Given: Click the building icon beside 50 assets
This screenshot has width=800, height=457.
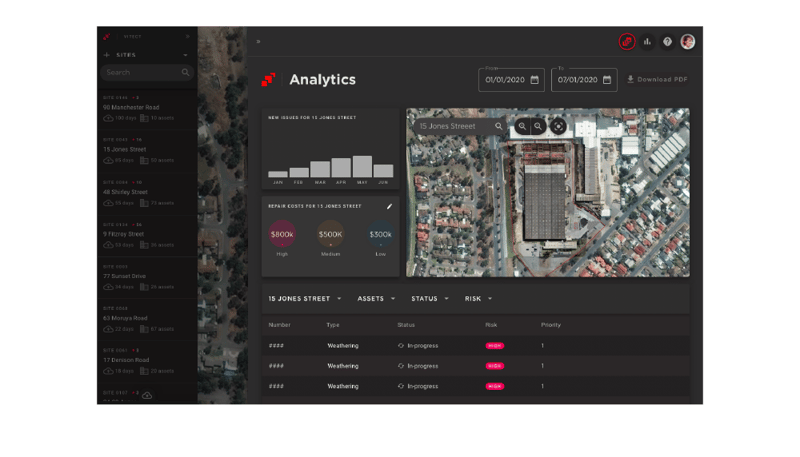Looking at the screenshot, I should pos(144,161).
